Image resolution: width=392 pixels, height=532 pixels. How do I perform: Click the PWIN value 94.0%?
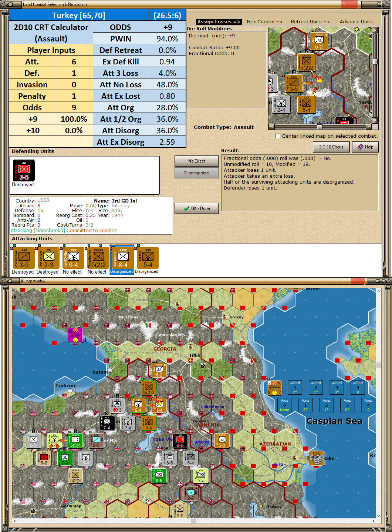click(167, 39)
